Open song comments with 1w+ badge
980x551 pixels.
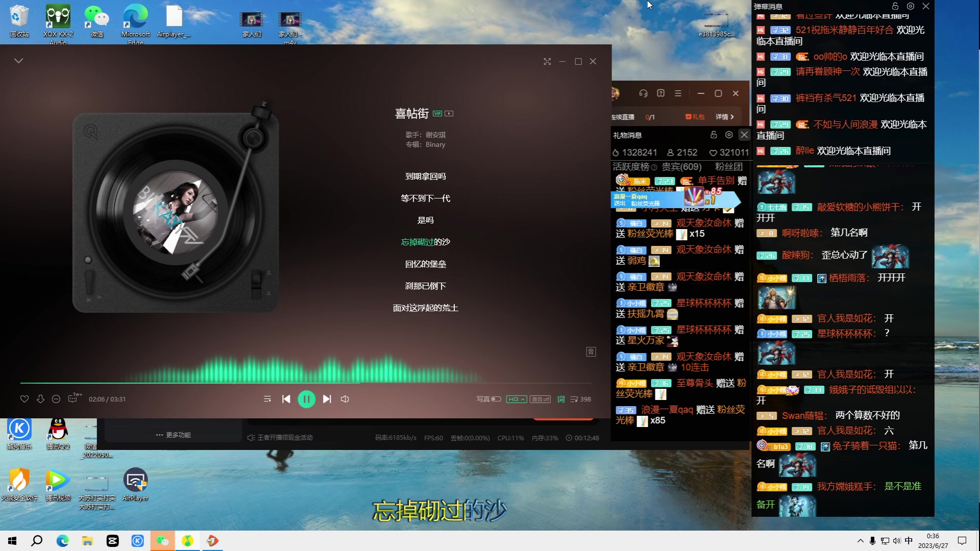(73, 398)
